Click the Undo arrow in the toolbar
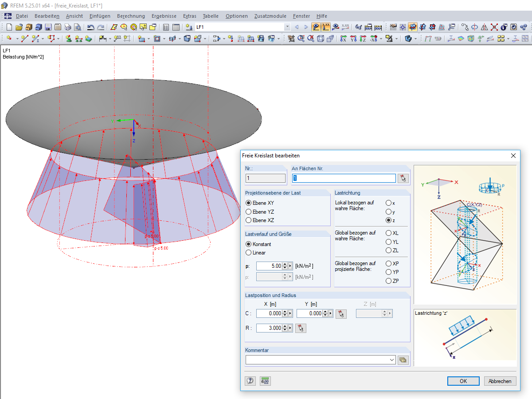The image size is (532, 399). 90,27
